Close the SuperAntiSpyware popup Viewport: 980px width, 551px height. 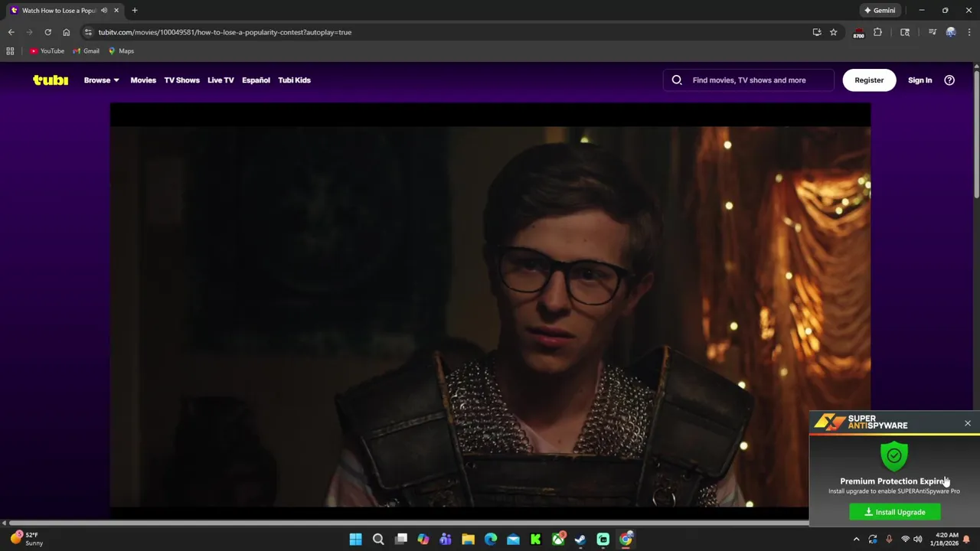968,423
